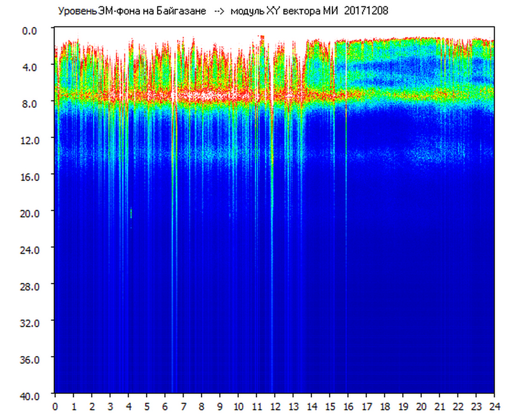Select hour 6 on the time axis
This screenshot has width=512, height=420.
tap(165, 406)
